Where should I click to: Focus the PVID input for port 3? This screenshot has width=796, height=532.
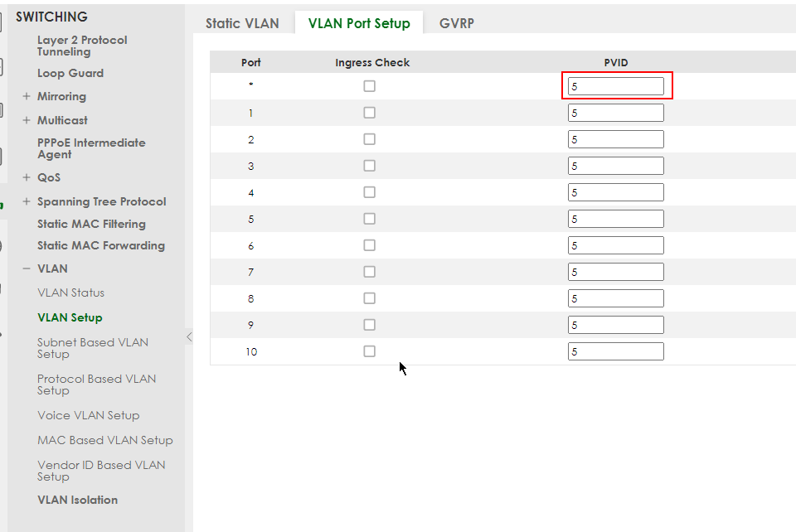pos(616,166)
